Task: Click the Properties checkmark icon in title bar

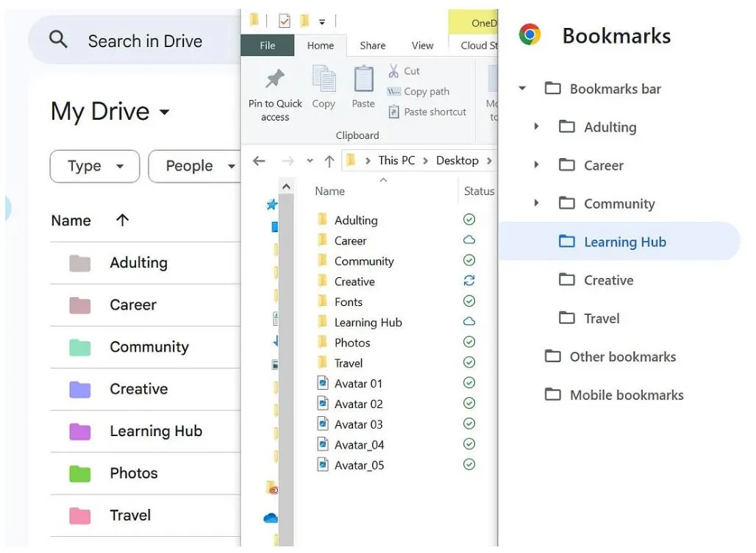Action: pos(285,21)
